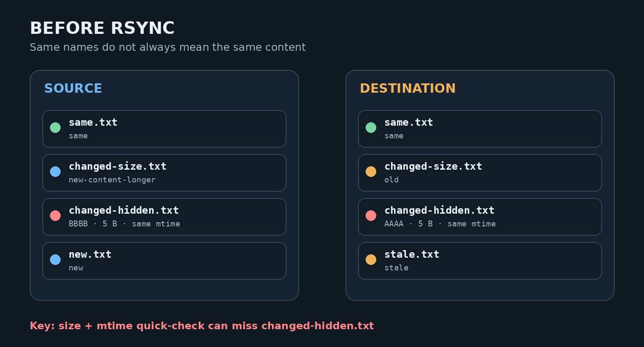This screenshot has height=347, width=644.
Task: Click 'AAAA · 5 B · same mtime' detail
Action: click(440, 224)
